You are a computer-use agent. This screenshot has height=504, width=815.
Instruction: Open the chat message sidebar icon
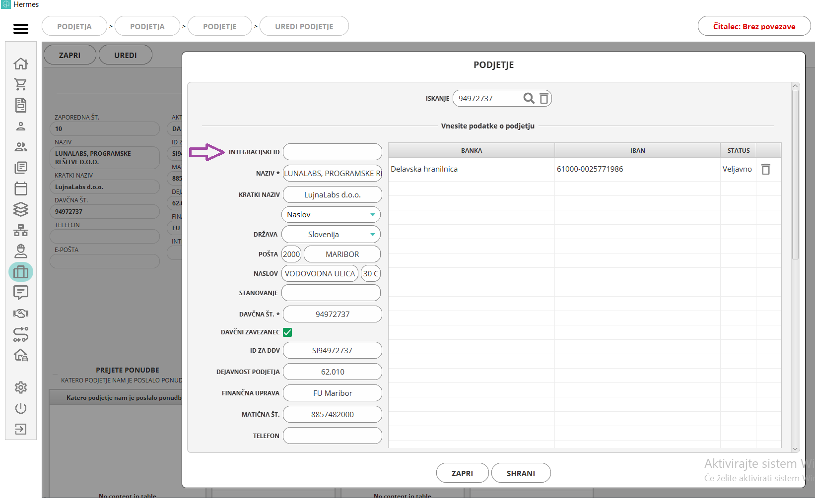[21, 293]
